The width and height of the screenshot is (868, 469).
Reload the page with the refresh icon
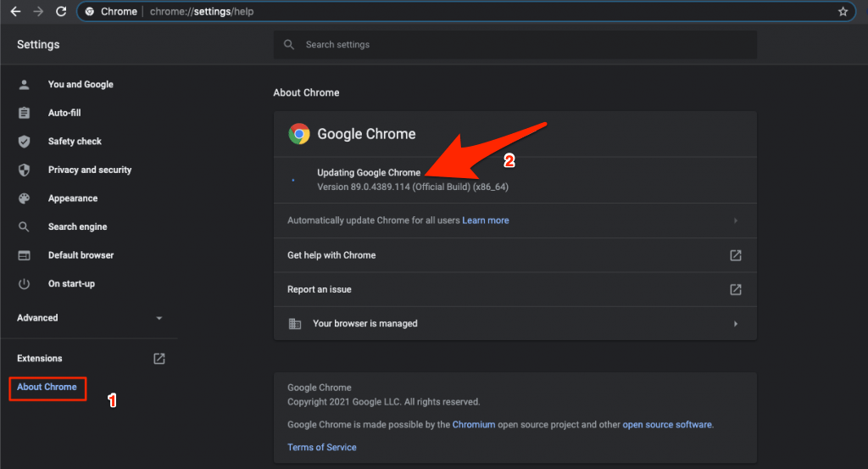click(61, 12)
